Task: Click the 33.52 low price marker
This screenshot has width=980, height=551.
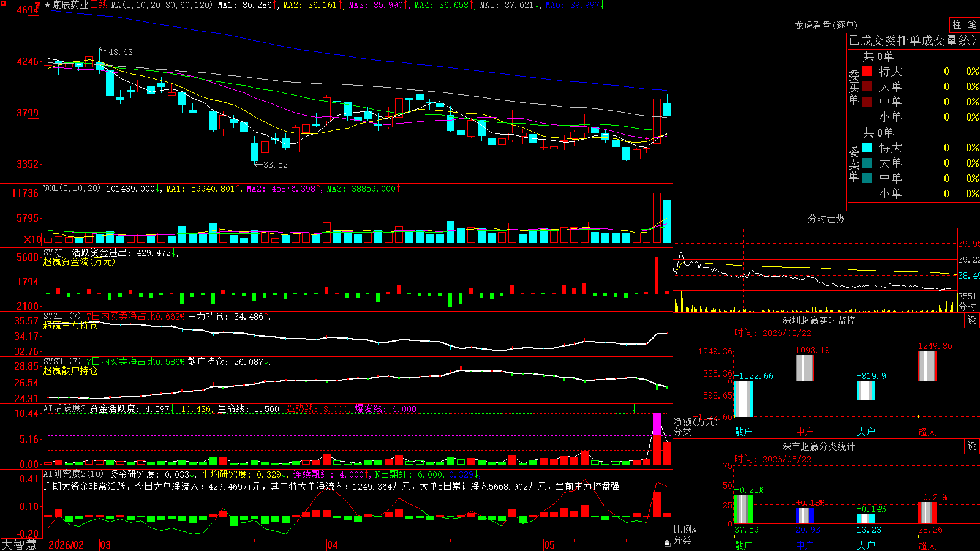Action: (x=275, y=165)
